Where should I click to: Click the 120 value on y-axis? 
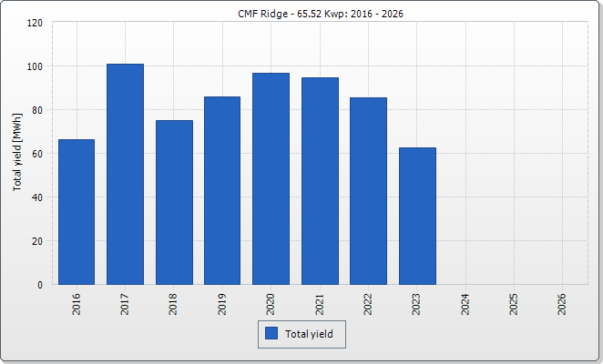tap(35, 23)
